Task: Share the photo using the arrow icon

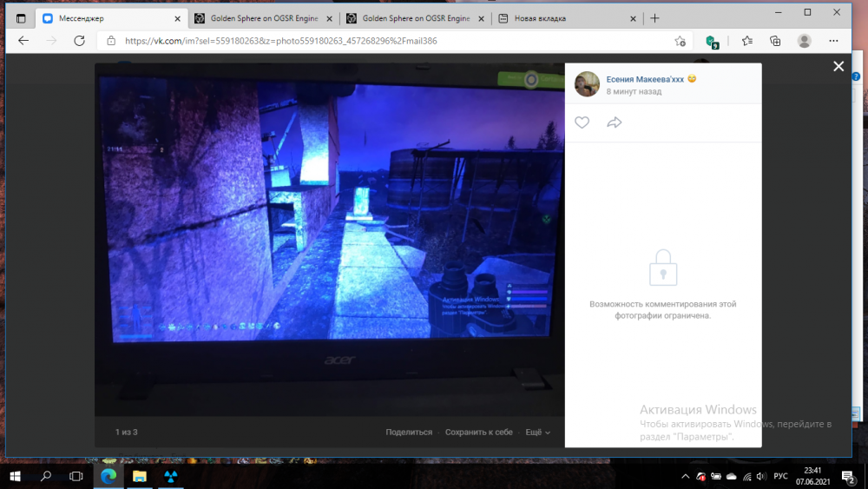Action: (x=615, y=123)
